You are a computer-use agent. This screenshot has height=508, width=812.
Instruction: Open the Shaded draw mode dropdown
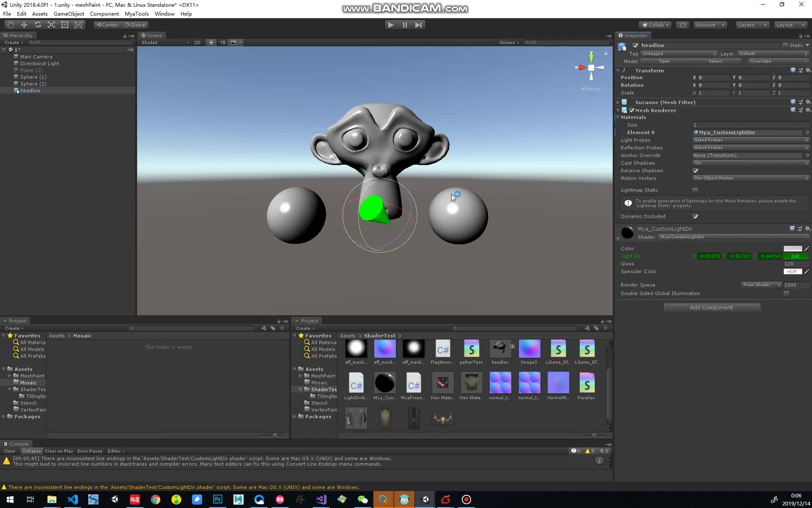coord(165,42)
